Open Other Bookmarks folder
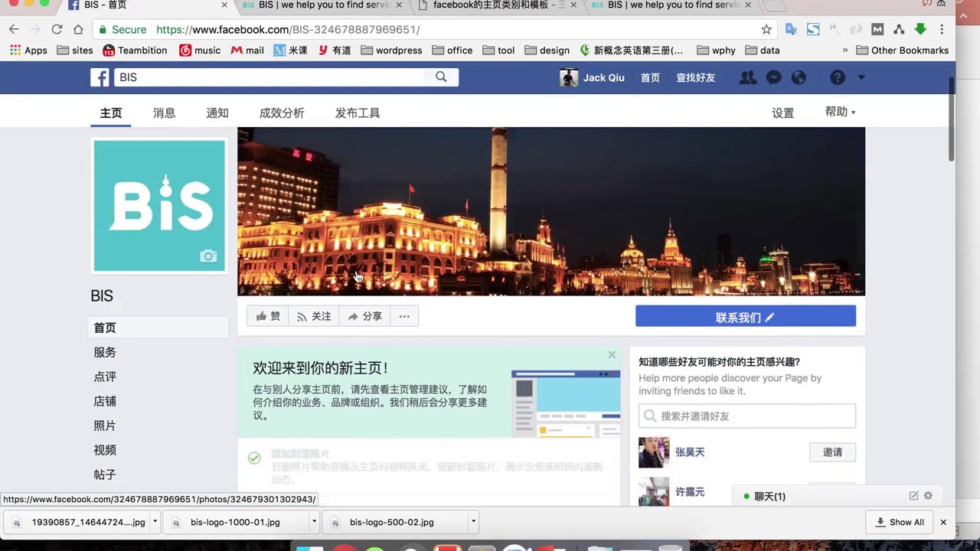This screenshot has width=980, height=551. click(902, 50)
